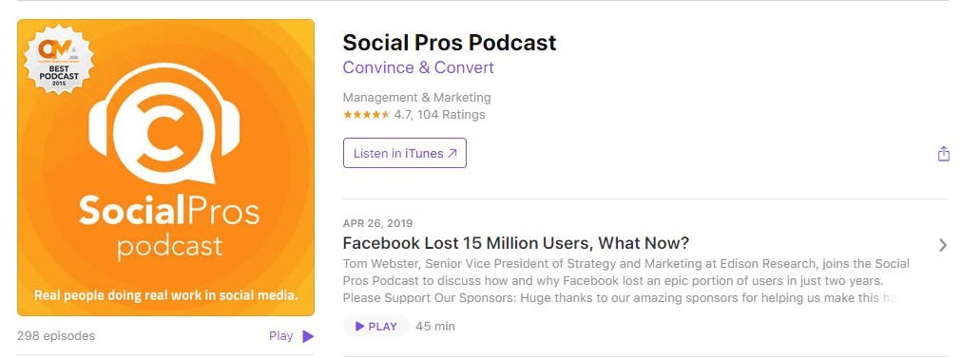The width and height of the screenshot is (980, 358).
Task: Click the 298 episodes count label
Action: [x=56, y=336]
